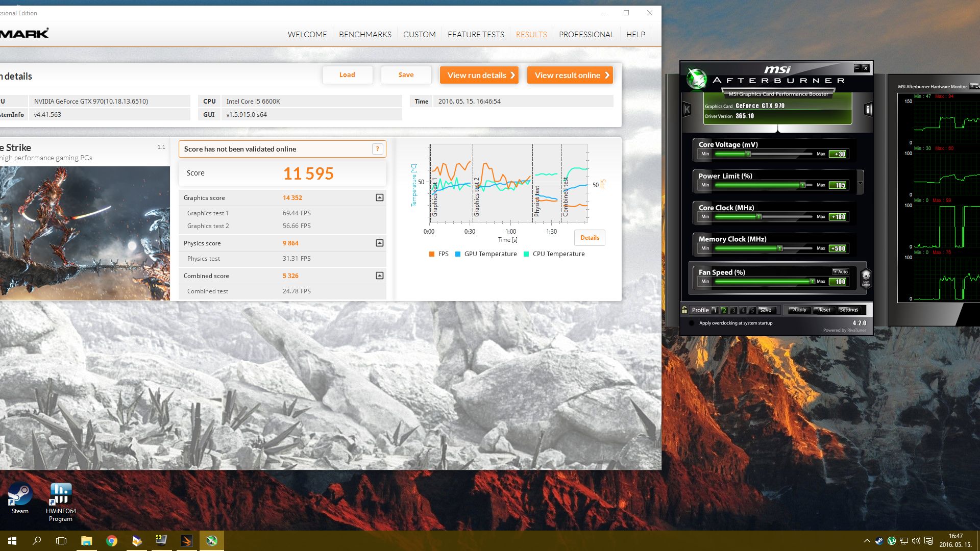This screenshot has height=551, width=980.
Task: Select Afterburner profile slot 3
Action: (x=733, y=310)
